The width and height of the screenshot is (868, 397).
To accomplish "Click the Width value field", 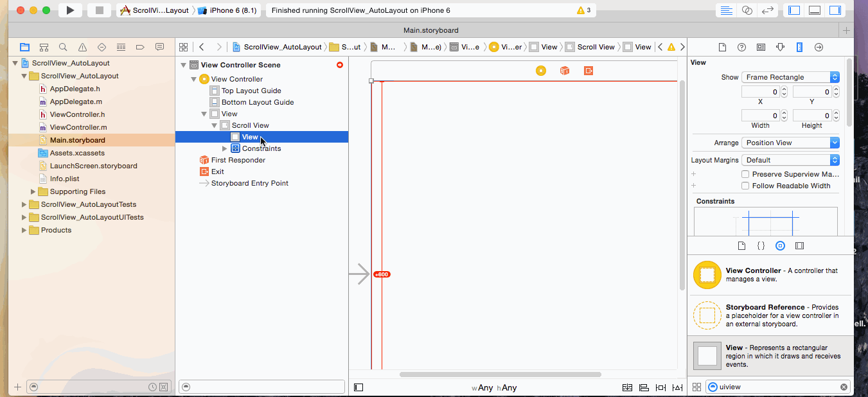I will tap(761, 116).
